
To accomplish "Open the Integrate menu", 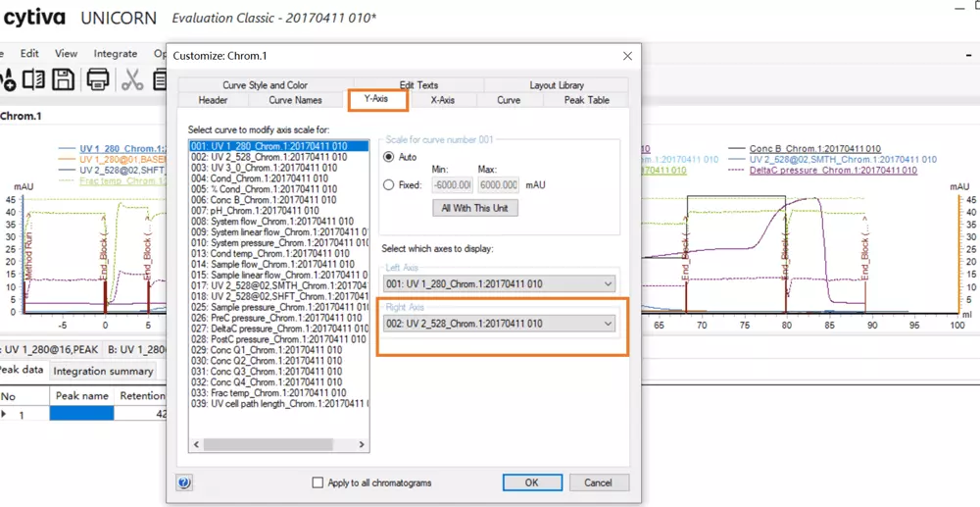I will [115, 54].
